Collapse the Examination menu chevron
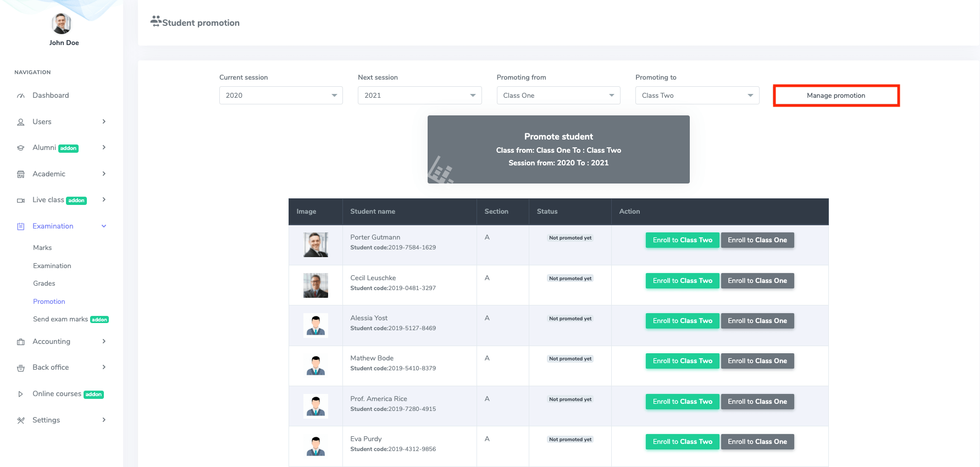Screen dimensions: 980x467 [x=104, y=226]
